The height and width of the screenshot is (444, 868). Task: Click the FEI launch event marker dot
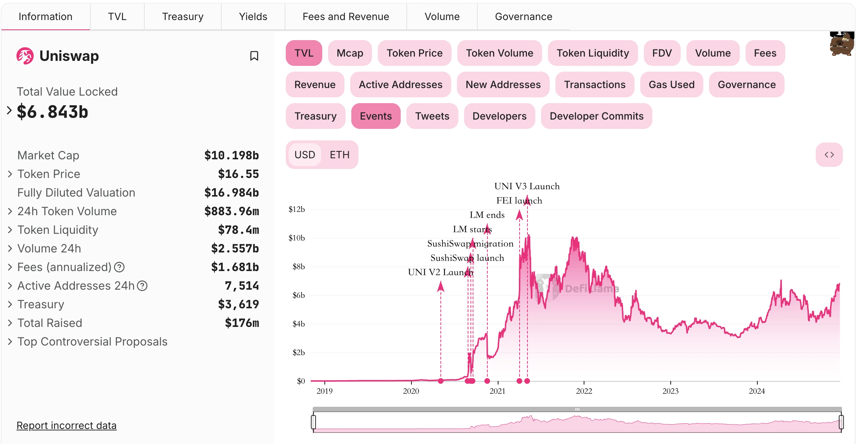click(x=519, y=381)
